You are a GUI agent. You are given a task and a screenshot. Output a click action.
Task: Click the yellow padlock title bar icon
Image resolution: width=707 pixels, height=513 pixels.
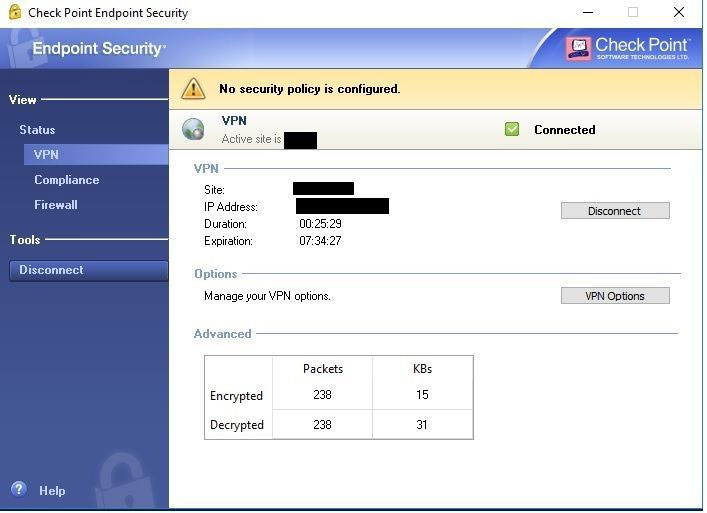pos(14,13)
